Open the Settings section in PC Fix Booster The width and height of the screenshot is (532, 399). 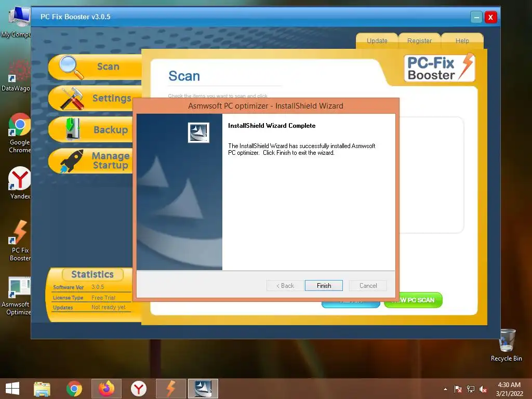pos(91,98)
